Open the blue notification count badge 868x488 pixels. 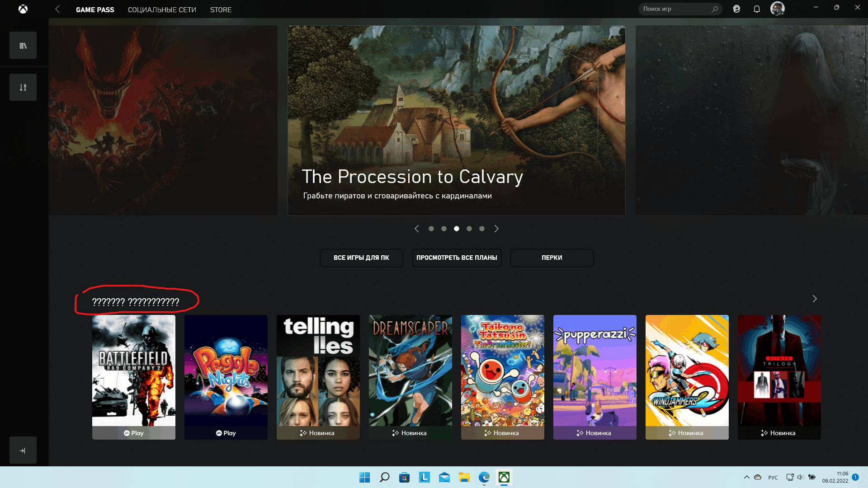[855, 477]
